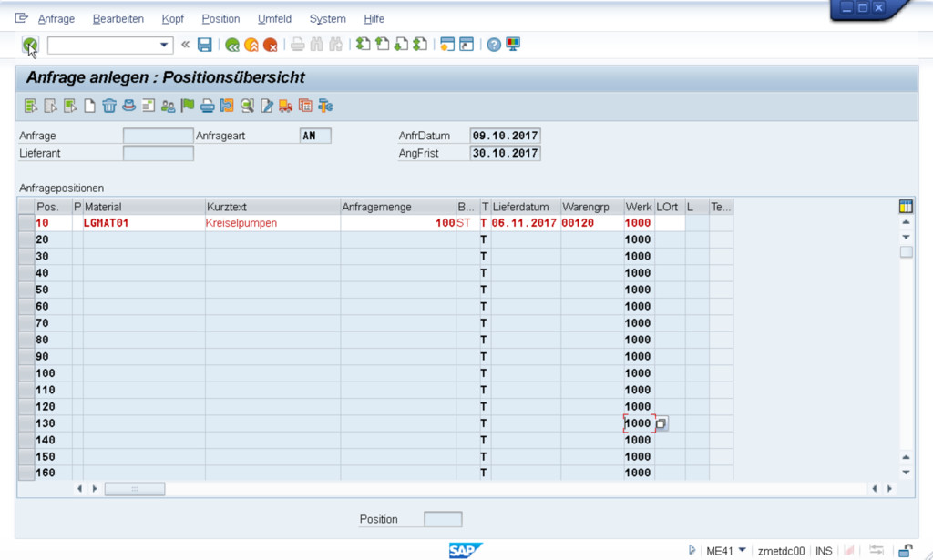Image resolution: width=933 pixels, height=560 pixels.
Task: Click the red Cancel icon
Action: [270, 45]
